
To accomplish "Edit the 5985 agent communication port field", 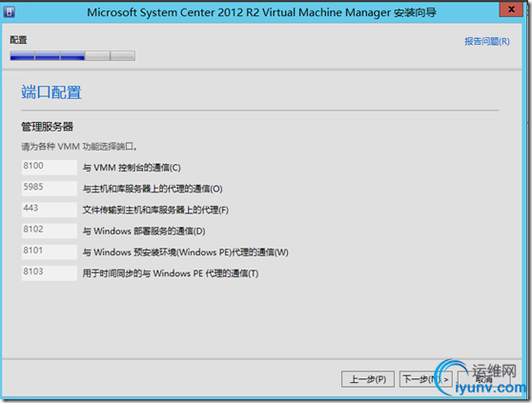I will coord(50,188).
